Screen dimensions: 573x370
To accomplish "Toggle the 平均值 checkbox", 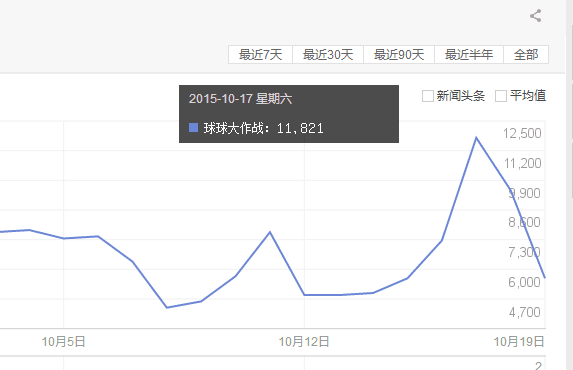I will [x=501, y=96].
